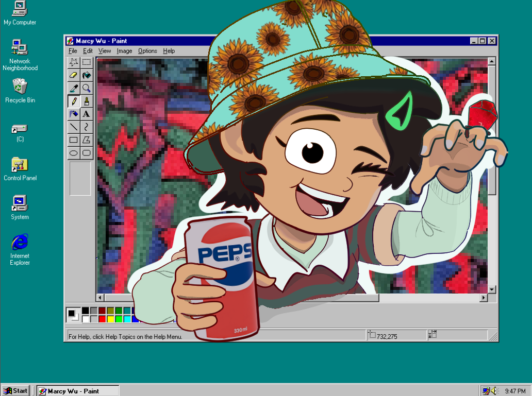Select the Polygon tool
The height and width of the screenshot is (396, 532).
(x=87, y=140)
